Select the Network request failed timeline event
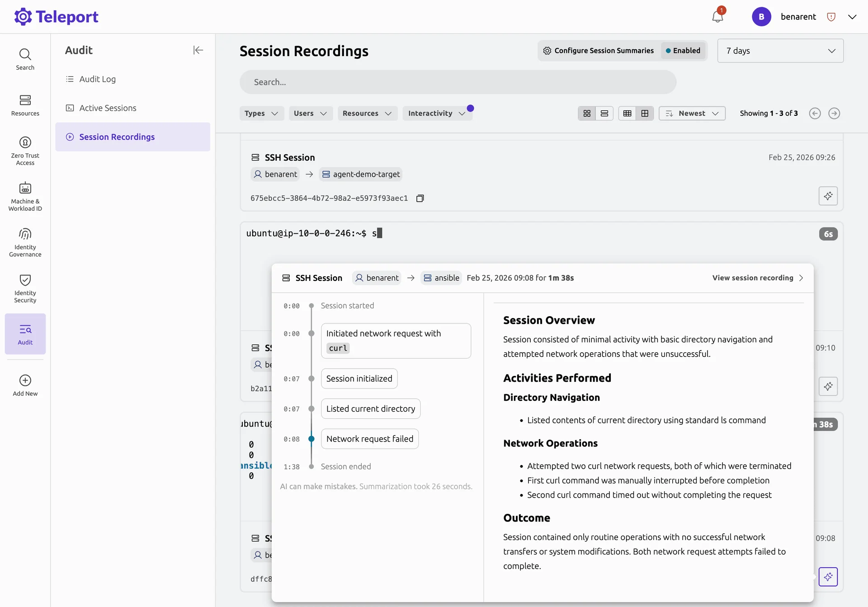 pyautogui.click(x=370, y=439)
